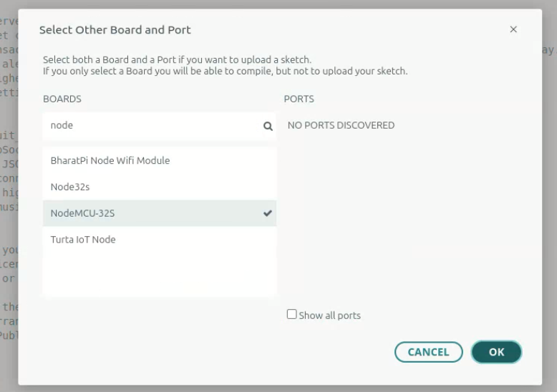
Task: Select the NodeMCU-32S board entry
Action: pyautogui.click(x=83, y=213)
